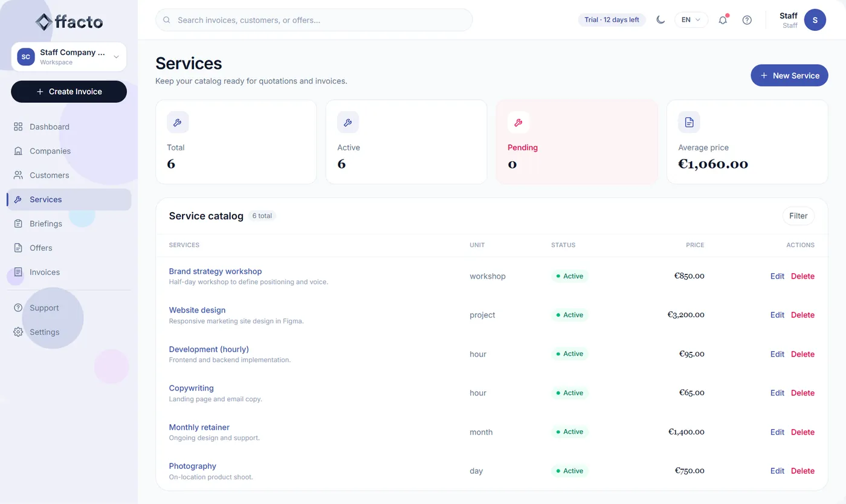Click the Settings gear icon in sidebar
The width and height of the screenshot is (846, 504).
click(x=18, y=332)
